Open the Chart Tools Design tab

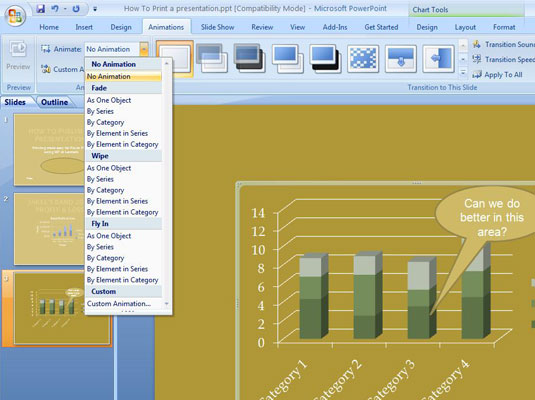[427, 27]
